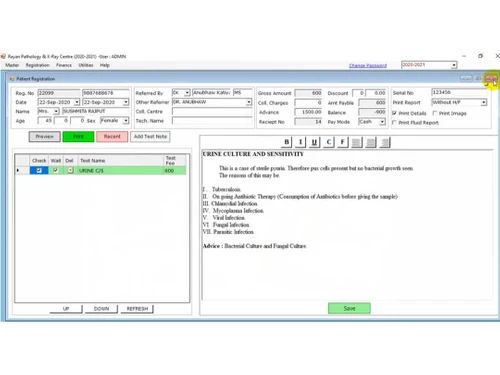The height and width of the screenshot is (375, 500).
Task: Open Font option (F button)
Action: (x=342, y=142)
